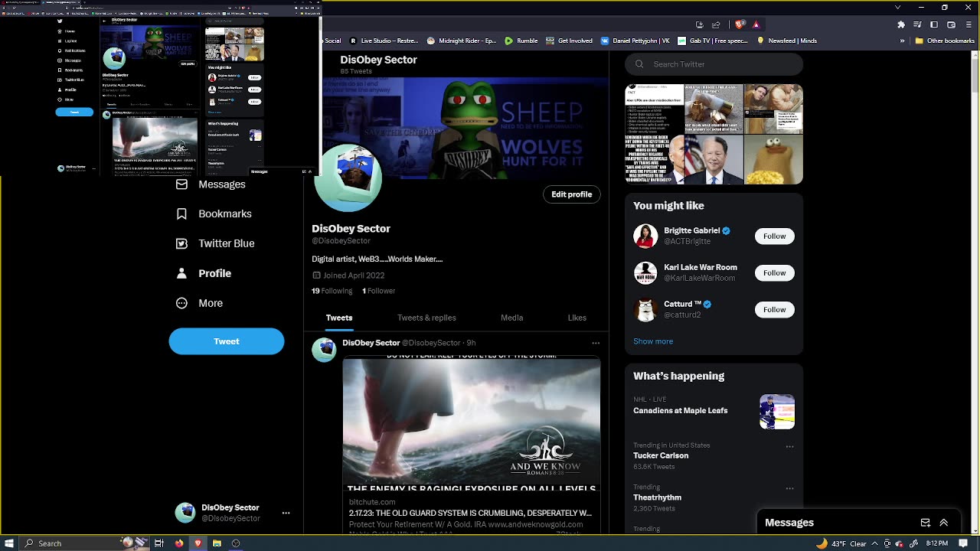Image resolution: width=980 pixels, height=551 pixels.
Task: Go to Profile in the sidebar
Action: 204,273
